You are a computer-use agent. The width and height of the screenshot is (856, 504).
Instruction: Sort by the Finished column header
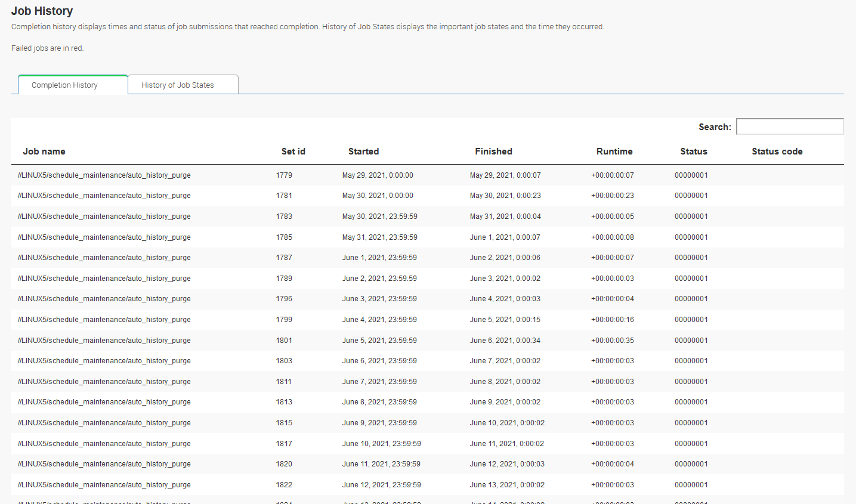tap(493, 151)
